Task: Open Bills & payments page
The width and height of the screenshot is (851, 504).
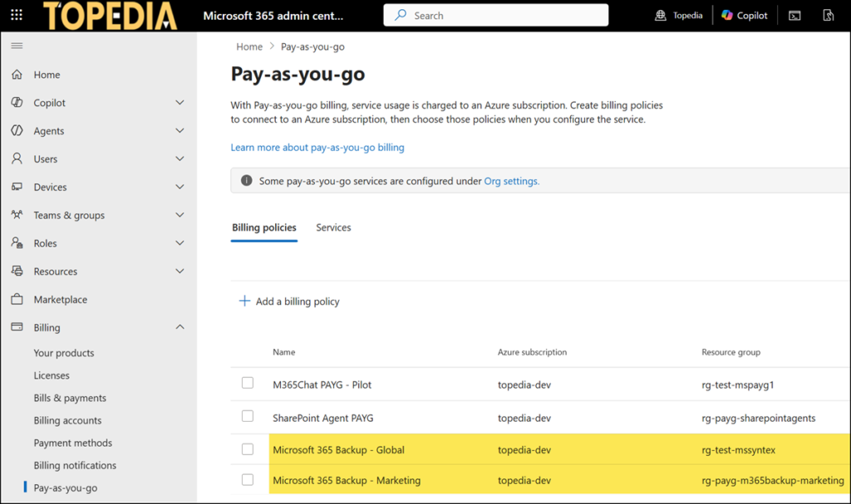Action: [x=70, y=398]
